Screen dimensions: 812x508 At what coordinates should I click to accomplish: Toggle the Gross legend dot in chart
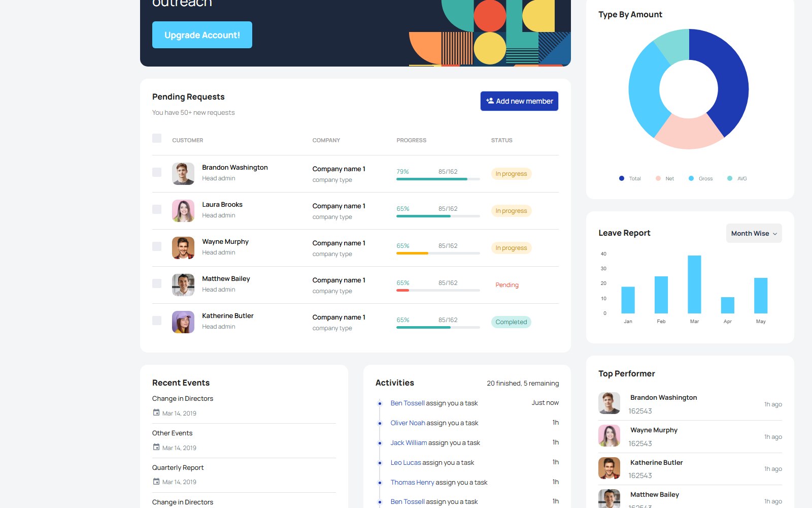click(x=691, y=178)
